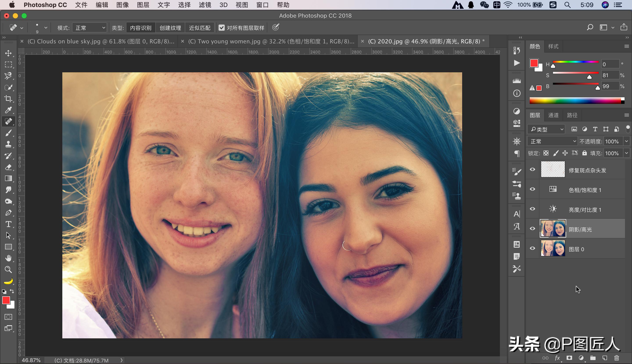Click the red foreground color swatch in toolbar
The width and height of the screenshot is (632, 364).
[6, 300]
